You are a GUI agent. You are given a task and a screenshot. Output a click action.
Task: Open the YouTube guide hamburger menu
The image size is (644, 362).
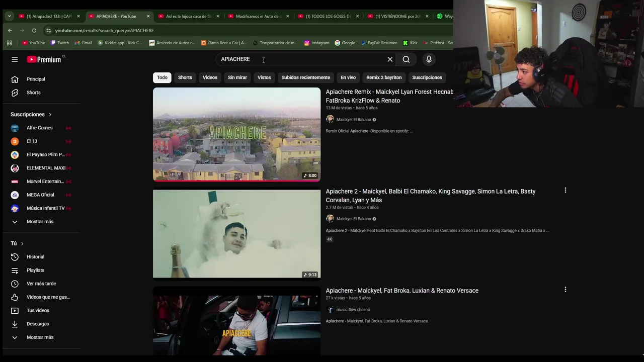coord(15,59)
